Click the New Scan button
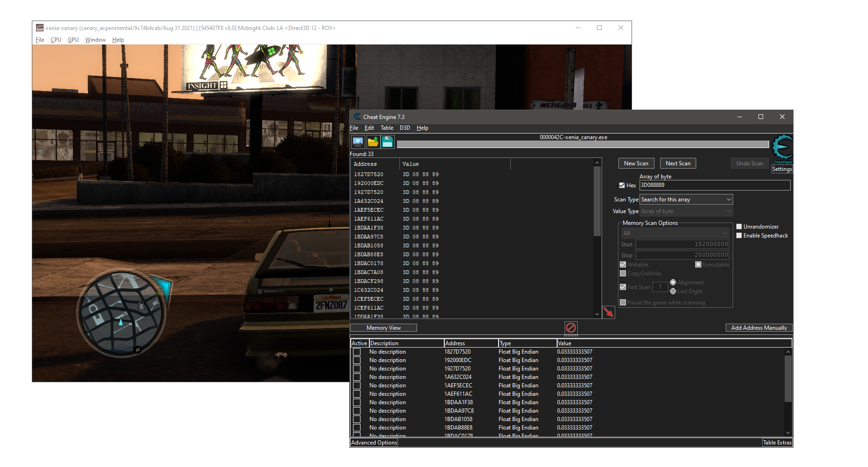The width and height of the screenshot is (868, 467). [636, 163]
